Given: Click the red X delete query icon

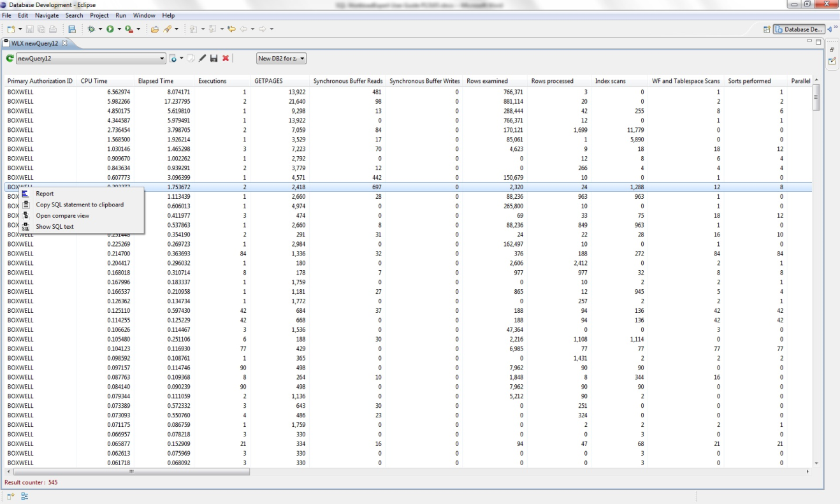Looking at the screenshot, I should (x=226, y=59).
